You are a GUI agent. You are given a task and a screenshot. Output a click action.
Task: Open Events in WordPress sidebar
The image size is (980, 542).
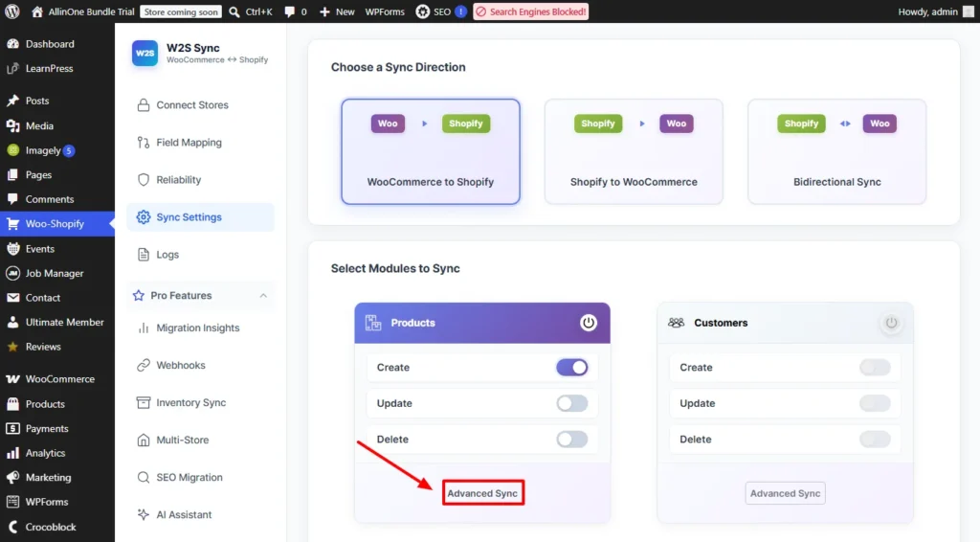pos(56,249)
